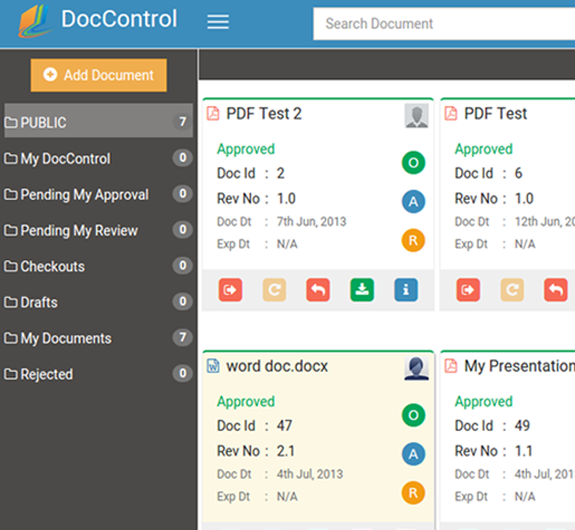Click the red undo icon on PDF Test card

pyautogui.click(x=556, y=290)
